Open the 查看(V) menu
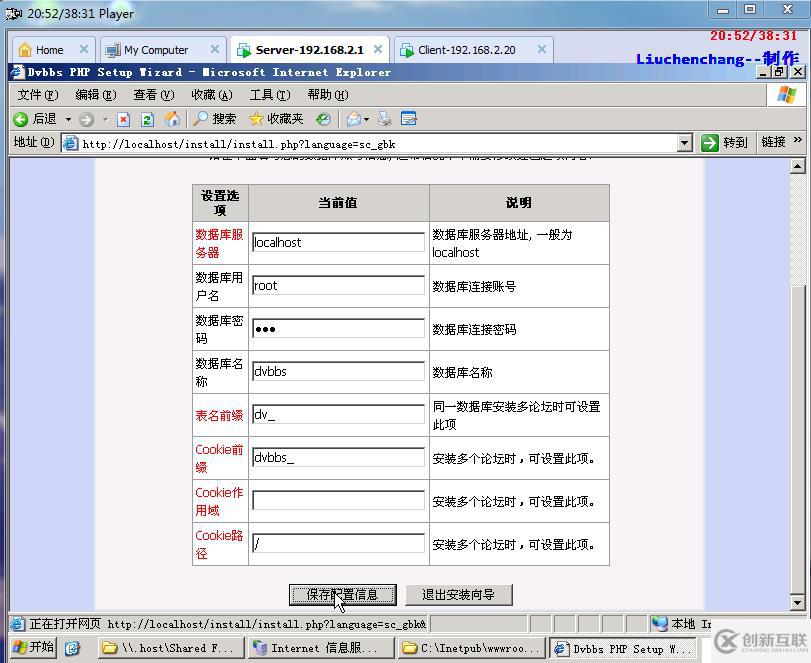811x663 pixels. pos(154,95)
